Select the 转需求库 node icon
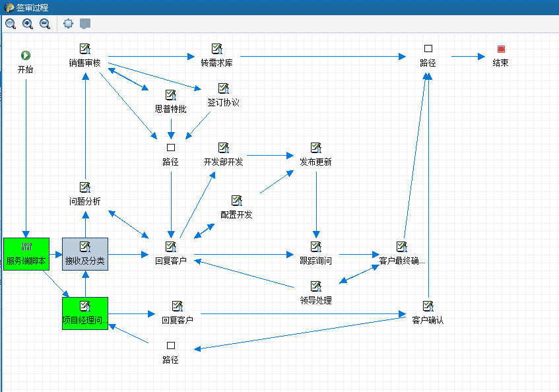559x392 pixels. [x=216, y=48]
